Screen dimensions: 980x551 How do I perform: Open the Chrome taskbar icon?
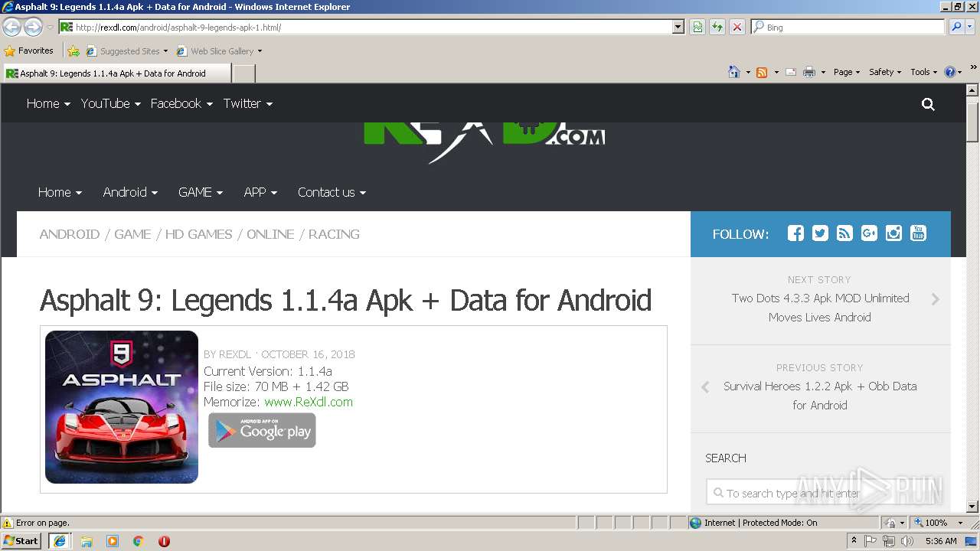pyautogui.click(x=139, y=541)
